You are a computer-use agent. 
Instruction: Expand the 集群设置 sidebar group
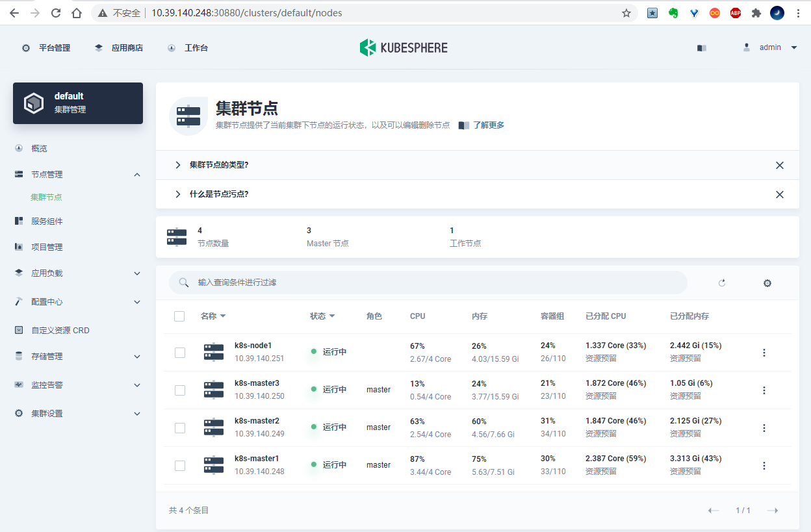point(137,414)
